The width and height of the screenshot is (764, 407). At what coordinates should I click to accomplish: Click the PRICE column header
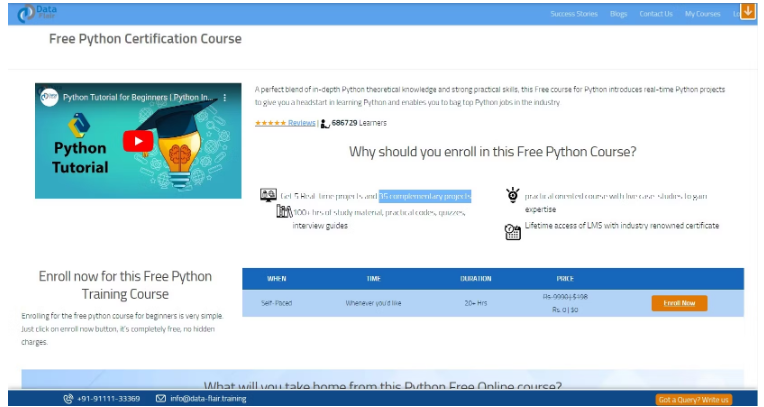pos(565,279)
